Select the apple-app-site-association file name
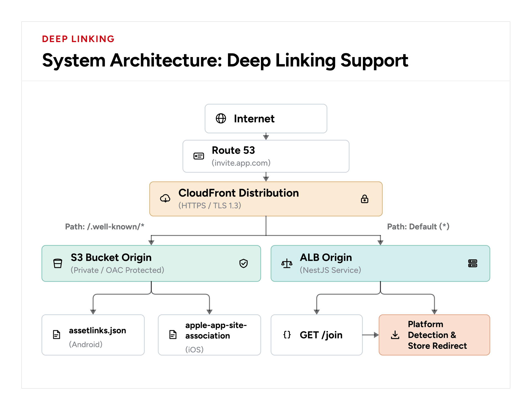The image size is (532, 410). tap(216, 330)
